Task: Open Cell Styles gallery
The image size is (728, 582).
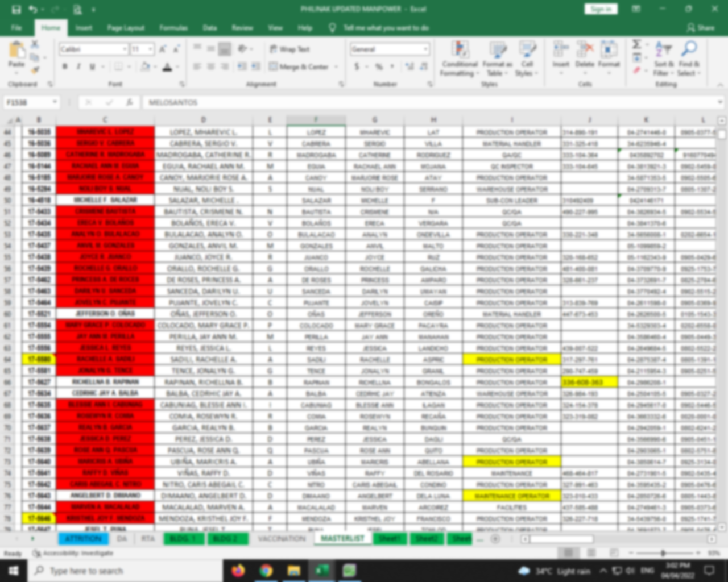Action: [x=527, y=59]
